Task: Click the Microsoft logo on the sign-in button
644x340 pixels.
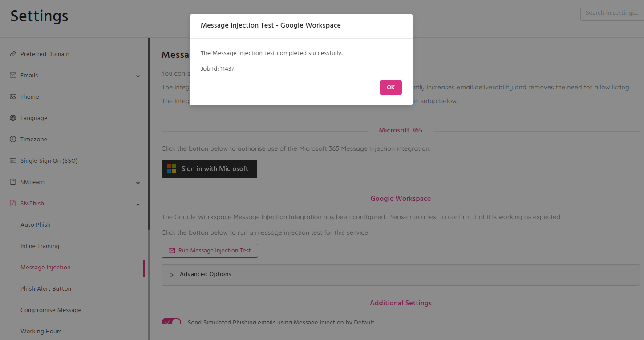Action: click(171, 168)
